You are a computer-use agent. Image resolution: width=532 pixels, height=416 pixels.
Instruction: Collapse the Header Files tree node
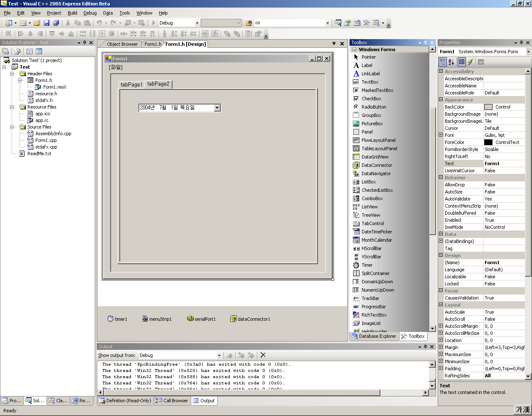12,74
